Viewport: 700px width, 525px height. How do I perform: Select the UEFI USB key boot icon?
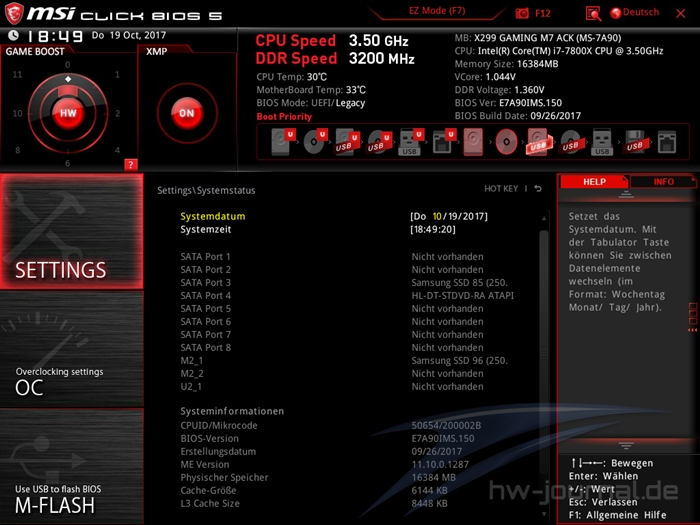[410, 142]
